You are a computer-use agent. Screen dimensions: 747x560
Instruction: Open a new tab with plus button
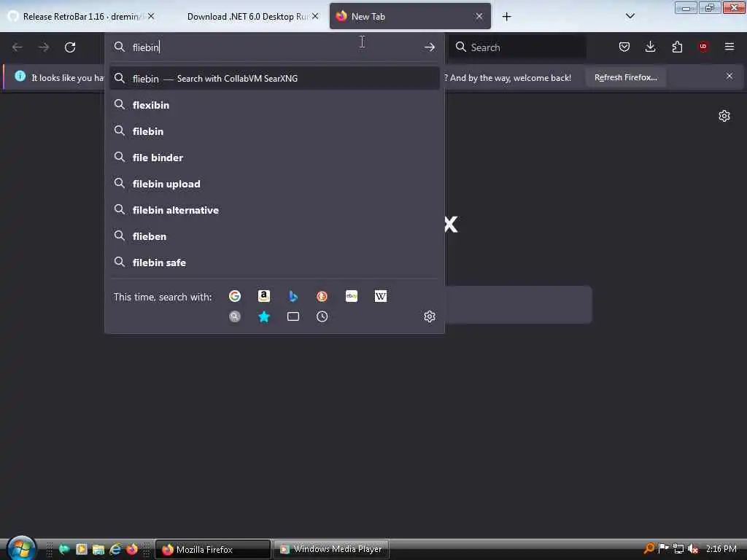(x=506, y=17)
